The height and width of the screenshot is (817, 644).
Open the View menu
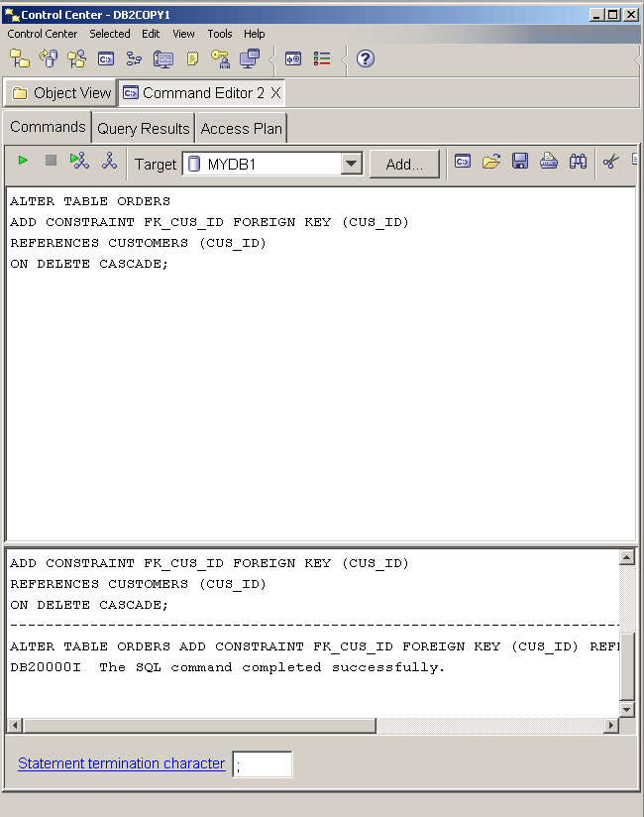[183, 34]
